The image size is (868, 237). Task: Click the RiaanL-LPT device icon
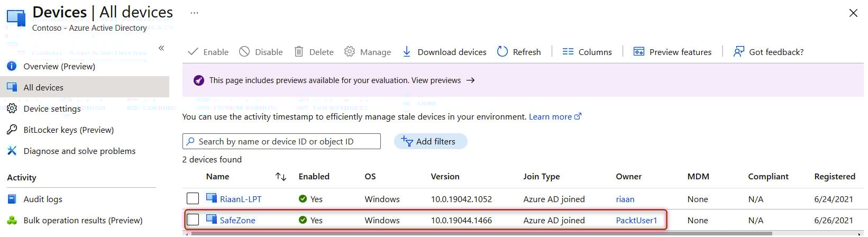(x=212, y=198)
